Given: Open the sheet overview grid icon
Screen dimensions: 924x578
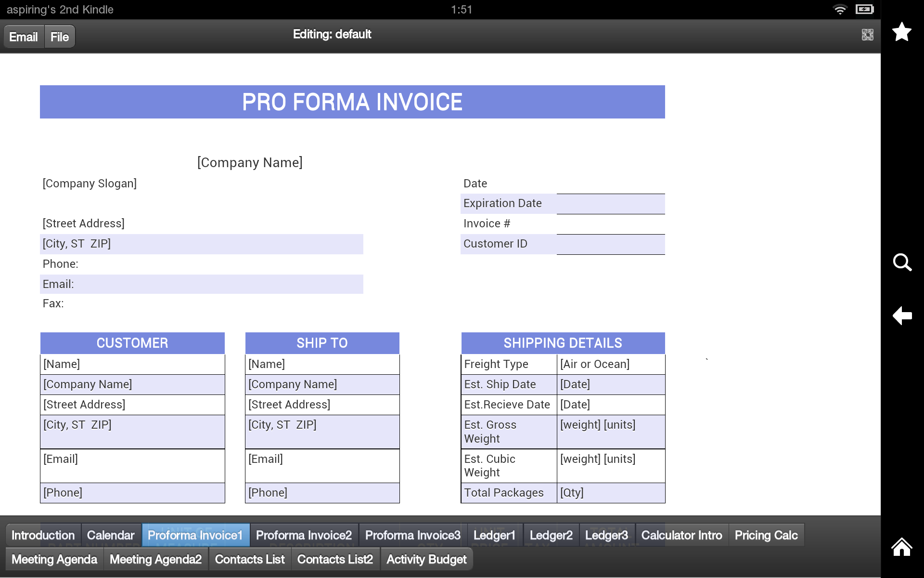Looking at the screenshot, I should [x=867, y=34].
